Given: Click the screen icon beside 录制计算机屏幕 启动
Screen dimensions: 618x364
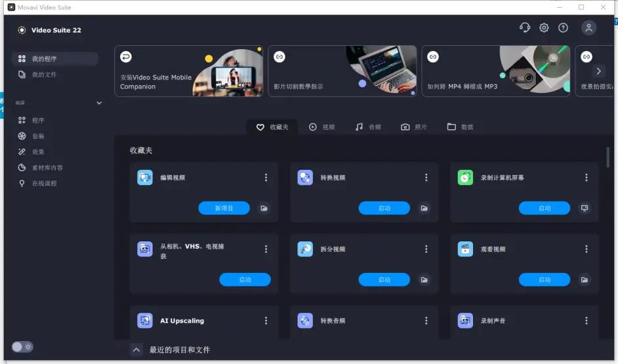Looking at the screenshot, I should coord(585,208).
